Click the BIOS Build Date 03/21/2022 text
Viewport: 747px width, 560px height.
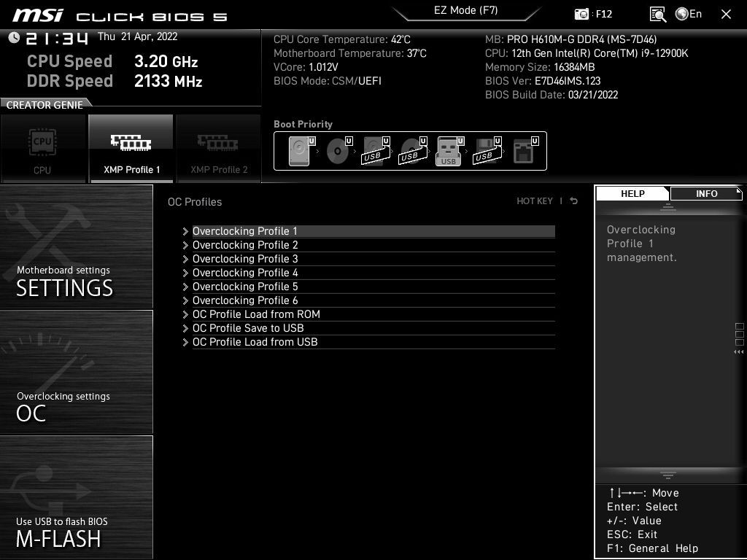tap(551, 95)
